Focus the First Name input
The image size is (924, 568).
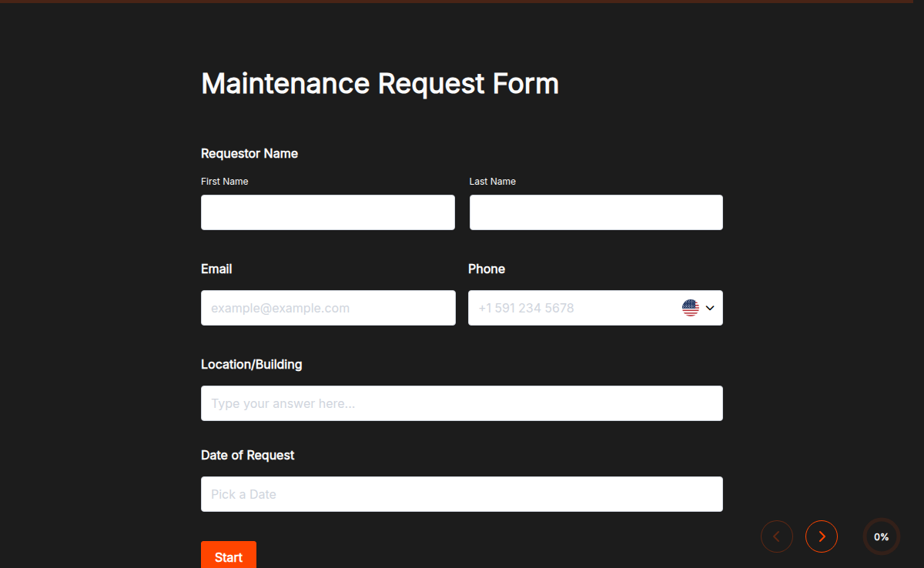click(327, 212)
